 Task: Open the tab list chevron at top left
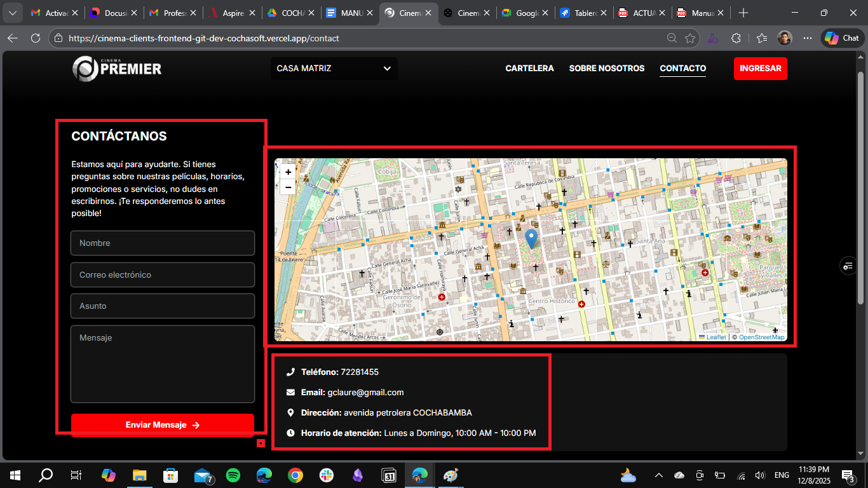12,13
